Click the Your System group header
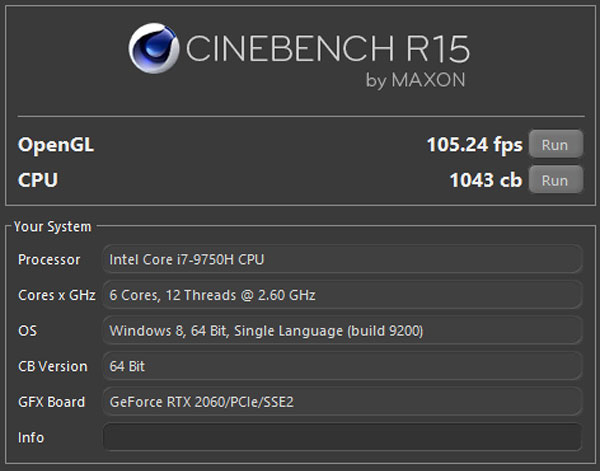 click(x=52, y=227)
